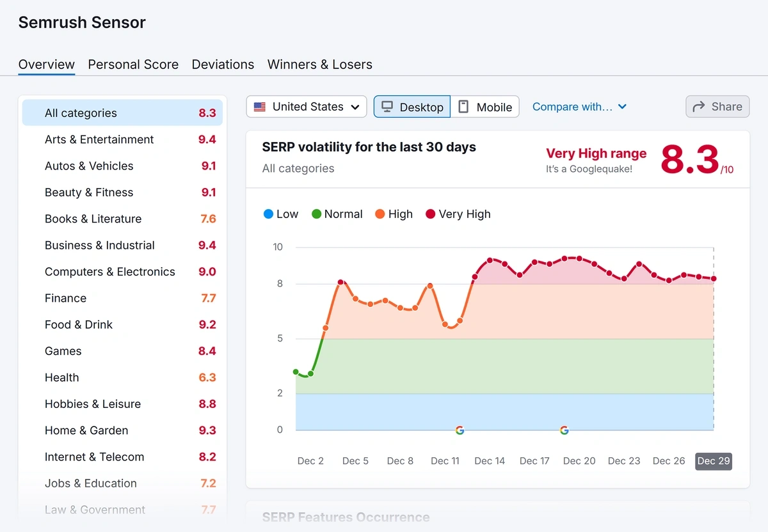Image resolution: width=768 pixels, height=532 pixels.
Task: Select the Finance category
Action: point(122,298)
